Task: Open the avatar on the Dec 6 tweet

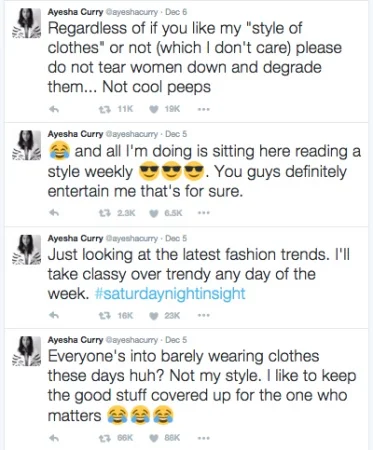Action: click(x=27, y=23)
